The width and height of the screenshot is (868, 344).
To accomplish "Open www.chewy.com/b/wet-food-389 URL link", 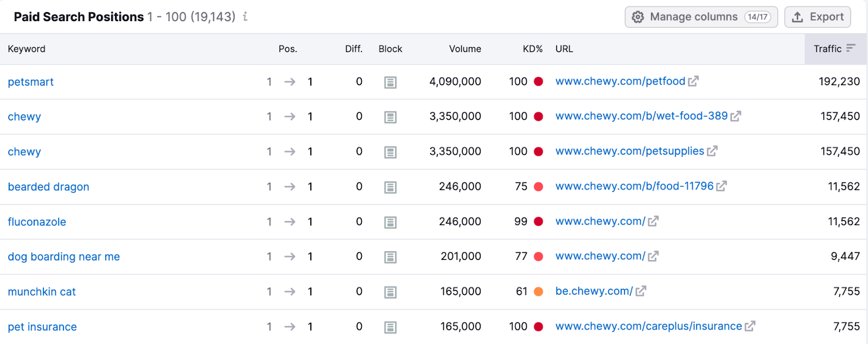I will 642,116.
